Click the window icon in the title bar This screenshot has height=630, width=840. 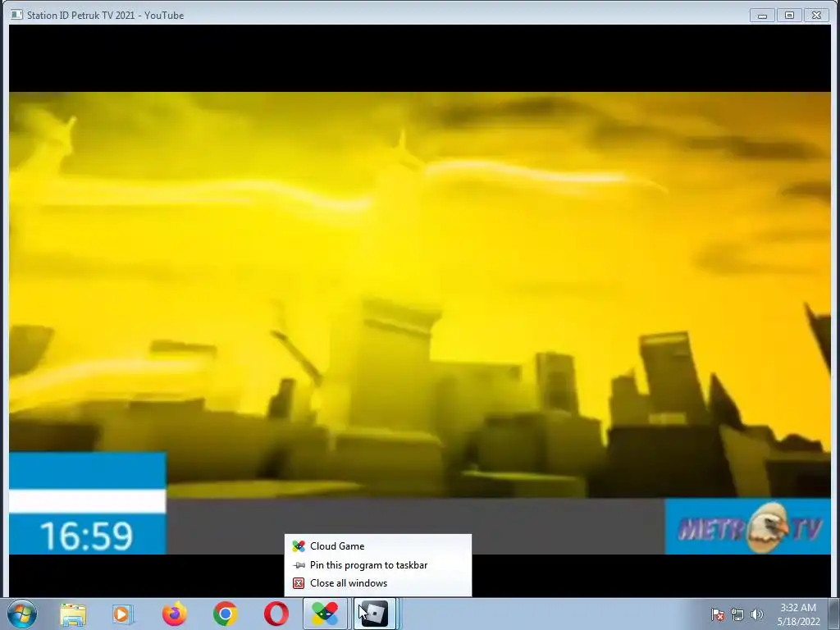click(x=16, y=15)
